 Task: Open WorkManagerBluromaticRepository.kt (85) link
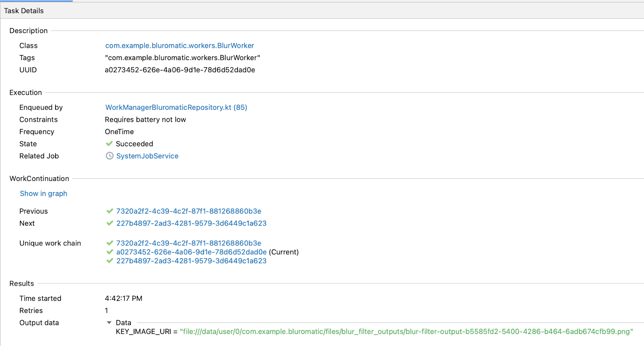click(176, 108)
